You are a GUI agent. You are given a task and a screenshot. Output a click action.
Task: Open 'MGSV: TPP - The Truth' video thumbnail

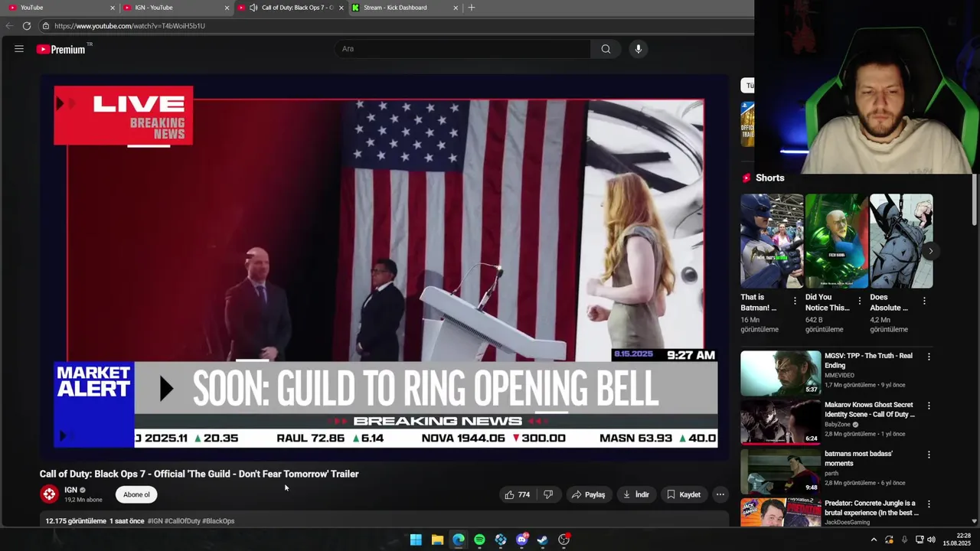[780, 373]
